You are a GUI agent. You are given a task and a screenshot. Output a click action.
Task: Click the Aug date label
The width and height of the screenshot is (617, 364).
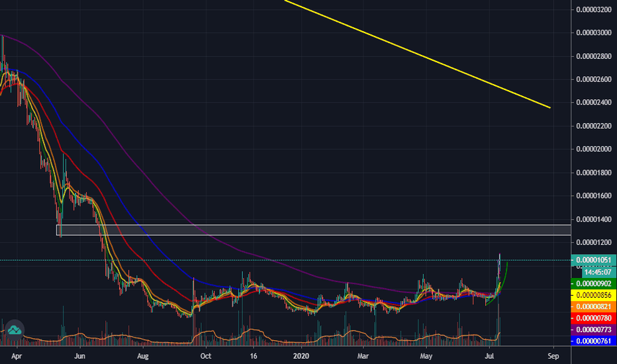point(143,356)
